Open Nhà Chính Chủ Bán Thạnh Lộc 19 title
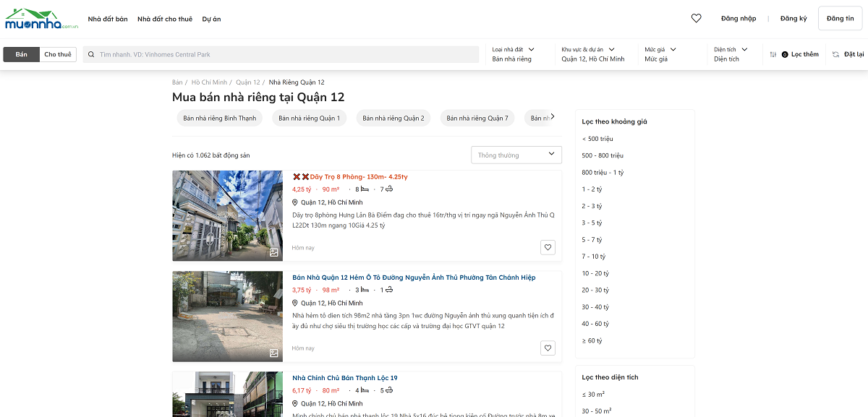 click(345, 378)
